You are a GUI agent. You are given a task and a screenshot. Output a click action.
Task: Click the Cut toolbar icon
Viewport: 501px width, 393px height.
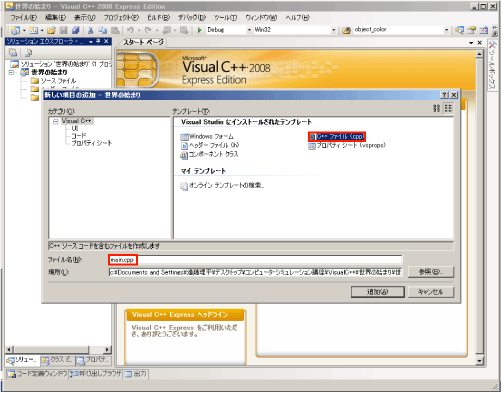tap(90, 30)
